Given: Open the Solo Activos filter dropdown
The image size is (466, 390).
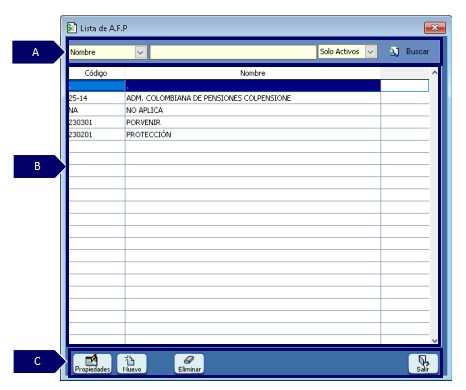Looking at the screenshot, I should coord(370,52).
